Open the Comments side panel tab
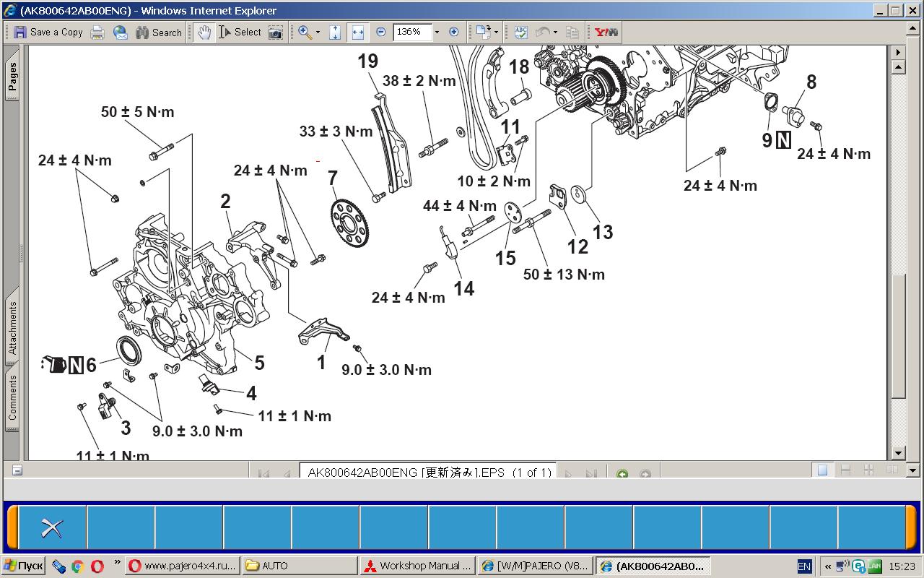This screenshot has width=924, height=578. coord(12,397)
